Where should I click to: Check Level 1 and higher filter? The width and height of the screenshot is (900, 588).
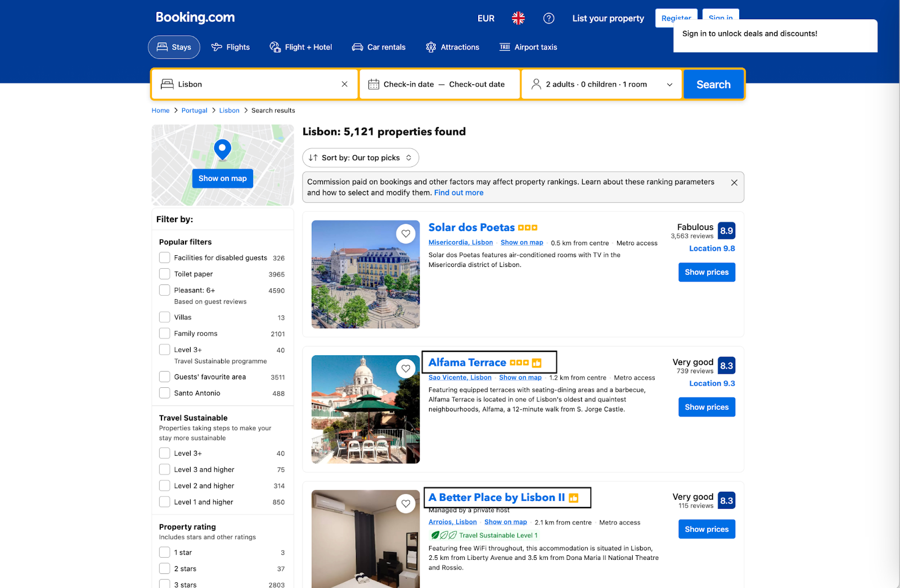(164, 502)
